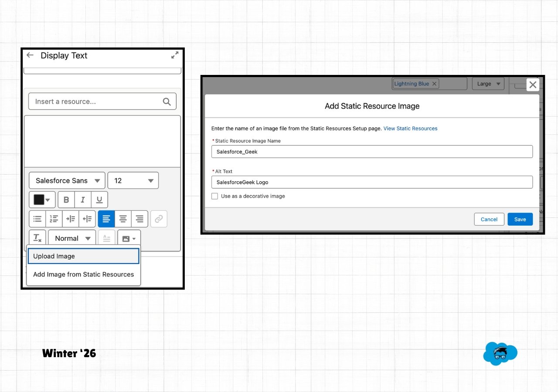Remove the Lightning Blue pill
This screenshot has width=558, height=392.
point(434,84)
